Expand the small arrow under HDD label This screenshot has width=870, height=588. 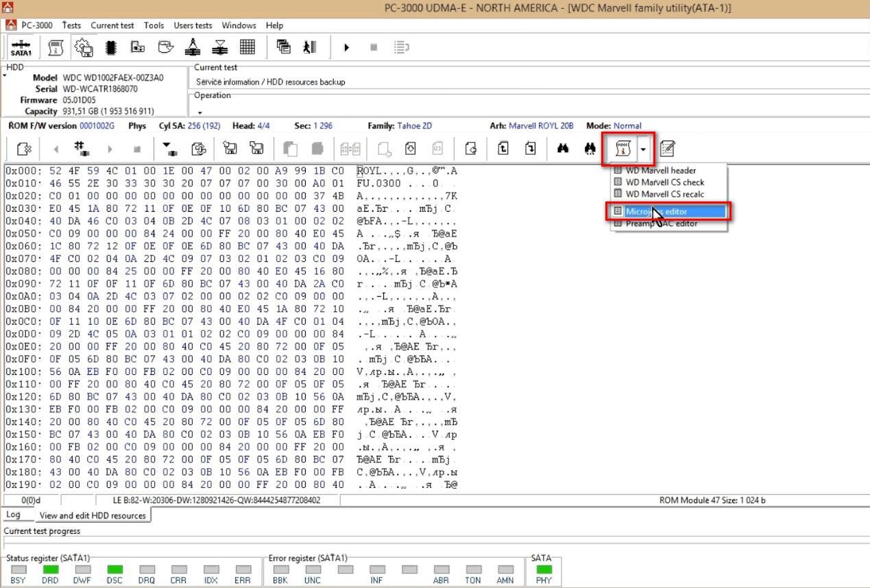[x=5, y=75]
